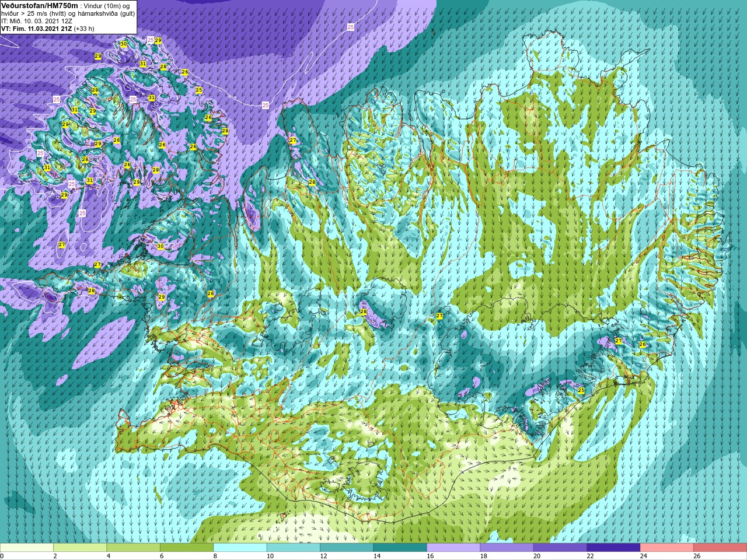The width and height of the screenshot is (747, 560).
Task: Choose the dark indigo 22–24 legend swatch
Action: coord(613,548)
